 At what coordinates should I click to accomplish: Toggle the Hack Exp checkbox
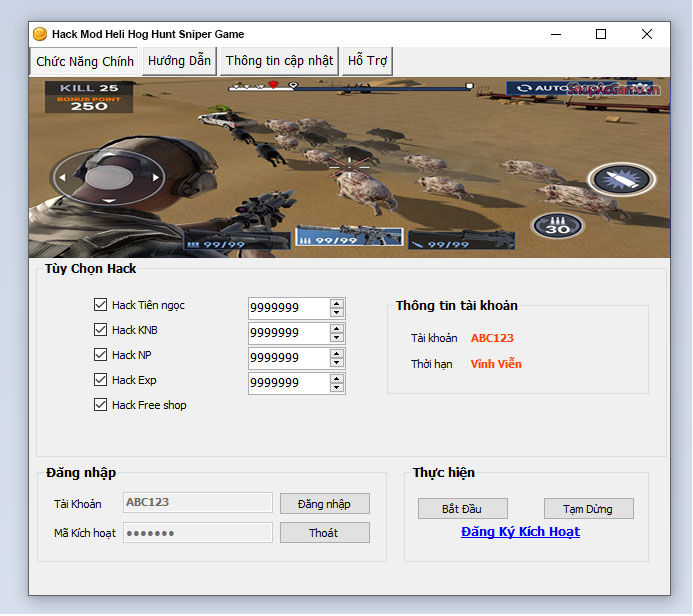coord(100,380)
